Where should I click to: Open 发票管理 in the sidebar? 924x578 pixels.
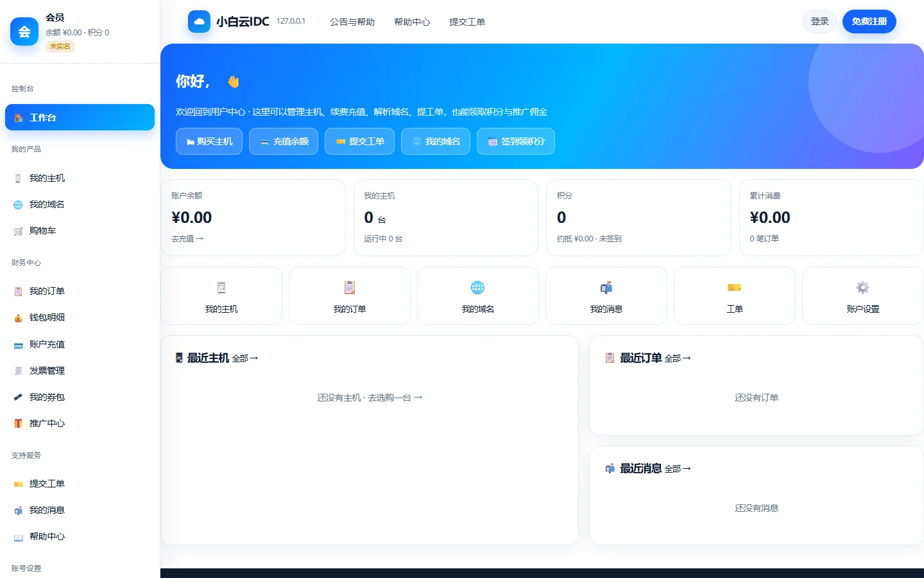80,371
